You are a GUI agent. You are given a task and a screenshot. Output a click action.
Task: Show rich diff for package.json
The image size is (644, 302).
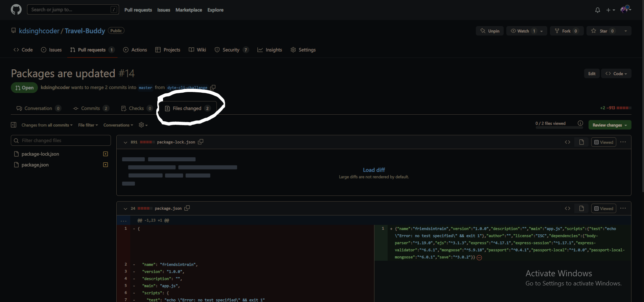click(x=581, y=208)
